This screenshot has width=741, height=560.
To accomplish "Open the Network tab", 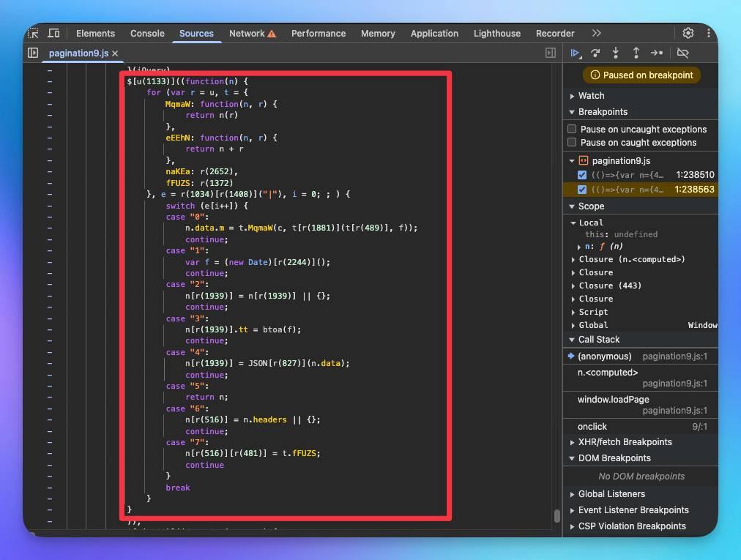I will point(247,34).
